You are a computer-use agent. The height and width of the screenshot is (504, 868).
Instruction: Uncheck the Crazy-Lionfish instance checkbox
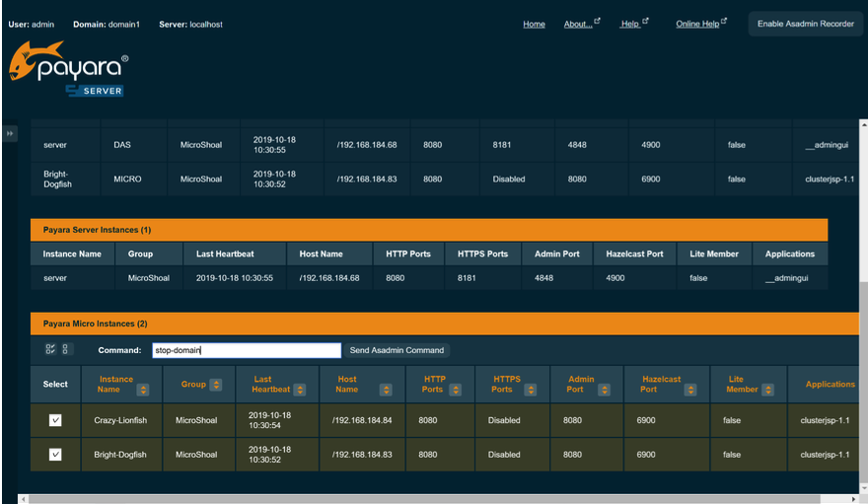point(55,420)
